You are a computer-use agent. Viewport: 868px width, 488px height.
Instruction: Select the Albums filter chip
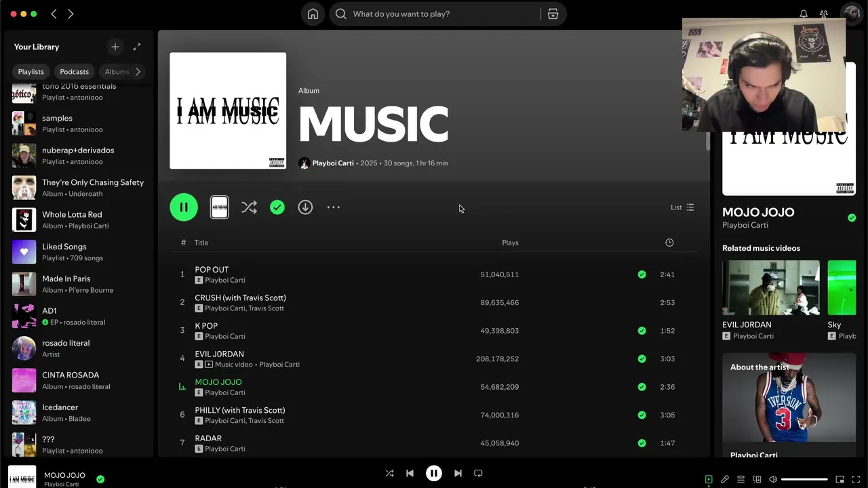117,72
